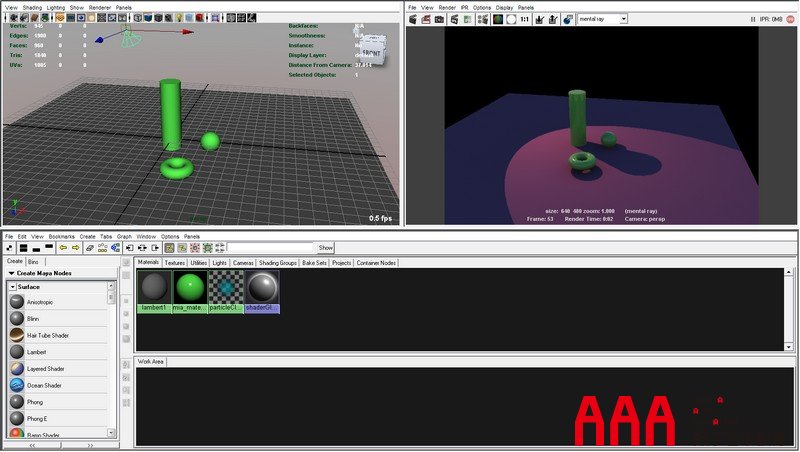This screenshot has width=800, height=452.
Task: Graph materials on selected objects icon
Action: [115, 248]
